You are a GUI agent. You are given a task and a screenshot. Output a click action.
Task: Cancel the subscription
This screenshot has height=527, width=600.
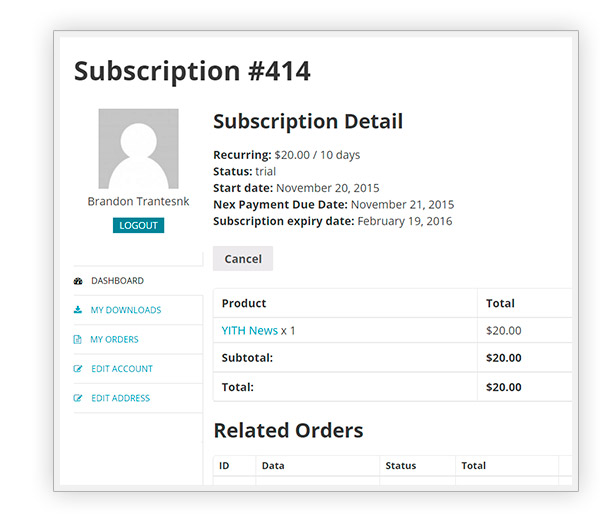pyautogui.click(x=243, y=259)
